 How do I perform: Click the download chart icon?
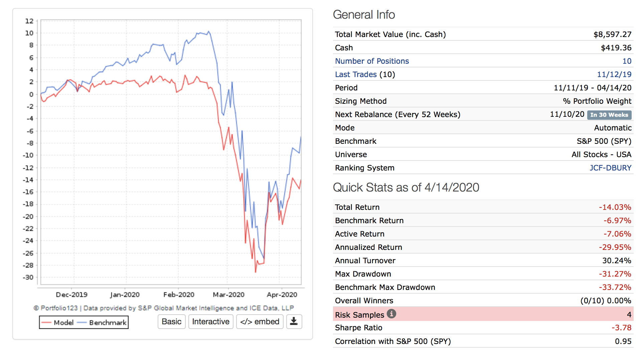point(294,322)
